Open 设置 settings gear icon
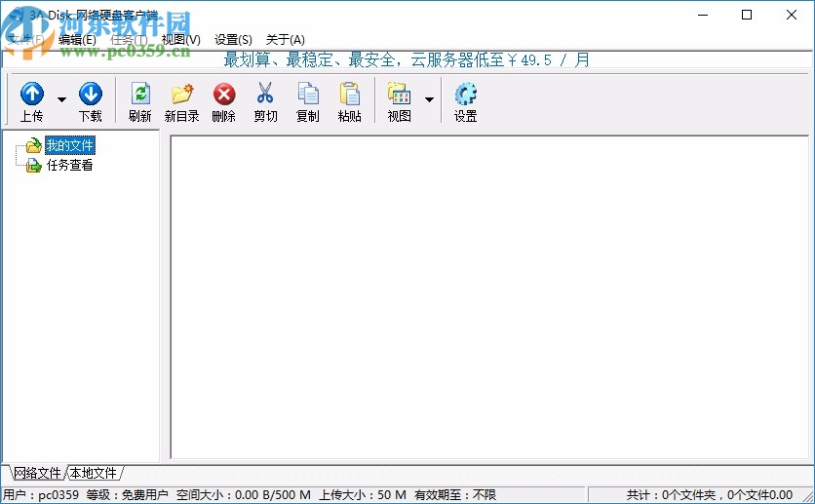815x504 pixels. (465, 101)
